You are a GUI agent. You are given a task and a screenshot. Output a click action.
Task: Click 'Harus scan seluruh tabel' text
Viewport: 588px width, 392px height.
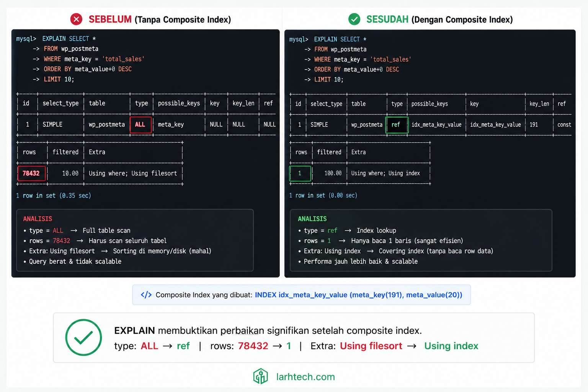point(127,241)
